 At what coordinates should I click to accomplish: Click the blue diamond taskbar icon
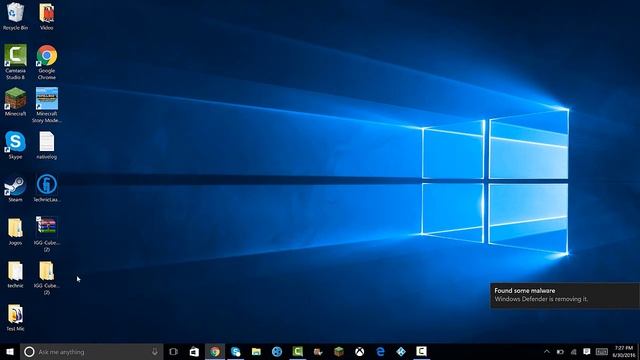click(401, 351)
